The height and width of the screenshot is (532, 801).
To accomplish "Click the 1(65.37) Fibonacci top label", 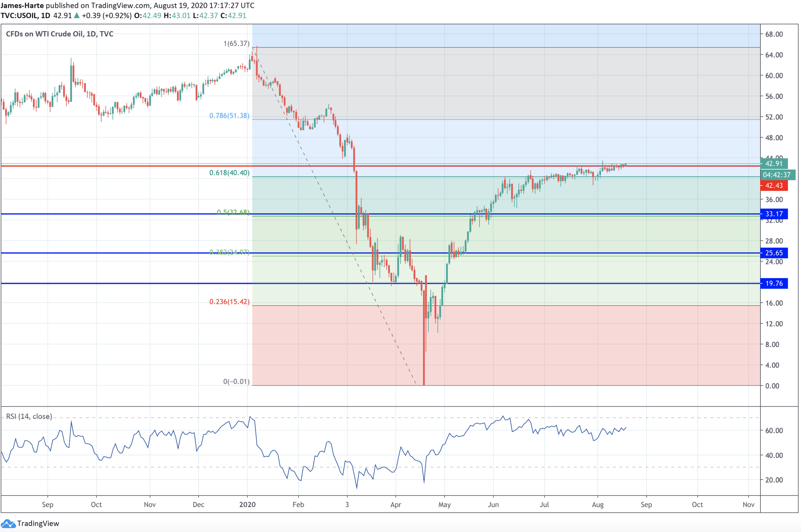I will (x=237, y=43).
